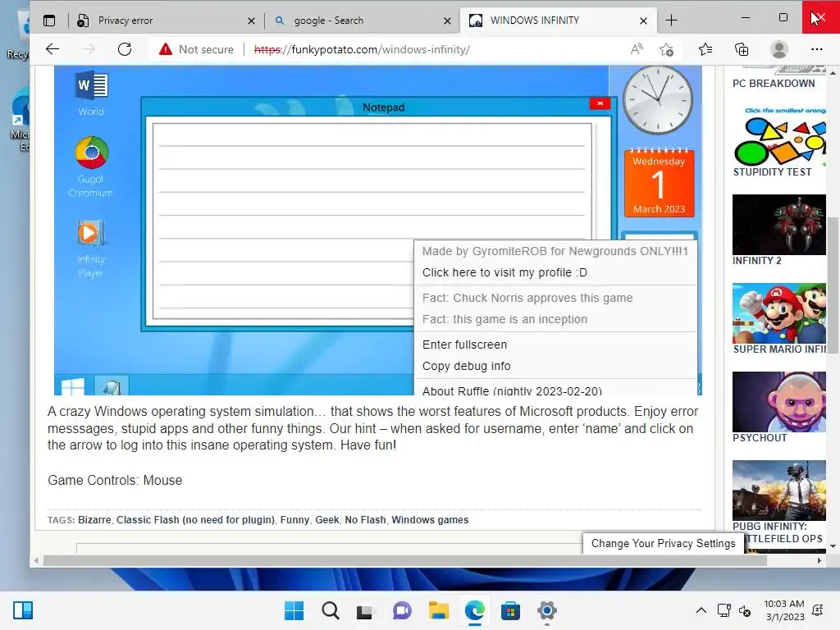Open Task View on the taskbar
Viewport: 840px width, 630px height.
[x=365, y=610]
